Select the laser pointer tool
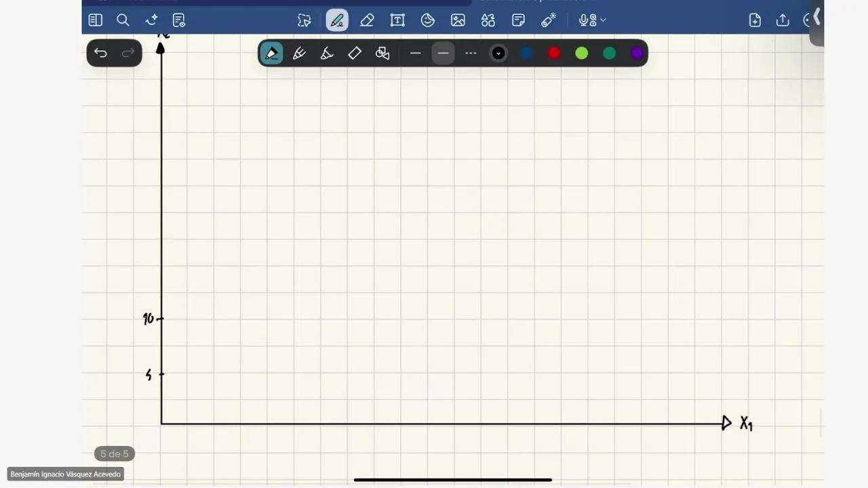The width and height of the screenshot is (868, 488). pyautogui.click(x=549, y=20)
